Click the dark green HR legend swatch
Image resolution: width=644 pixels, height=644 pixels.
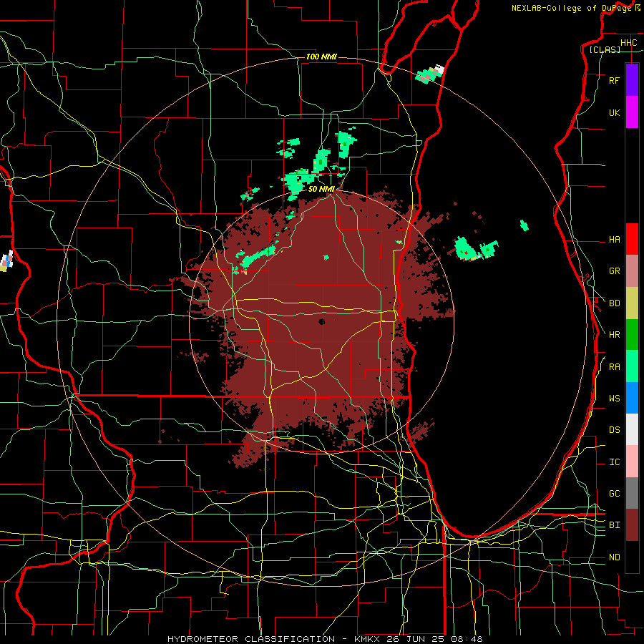click(x=632, y=335)
